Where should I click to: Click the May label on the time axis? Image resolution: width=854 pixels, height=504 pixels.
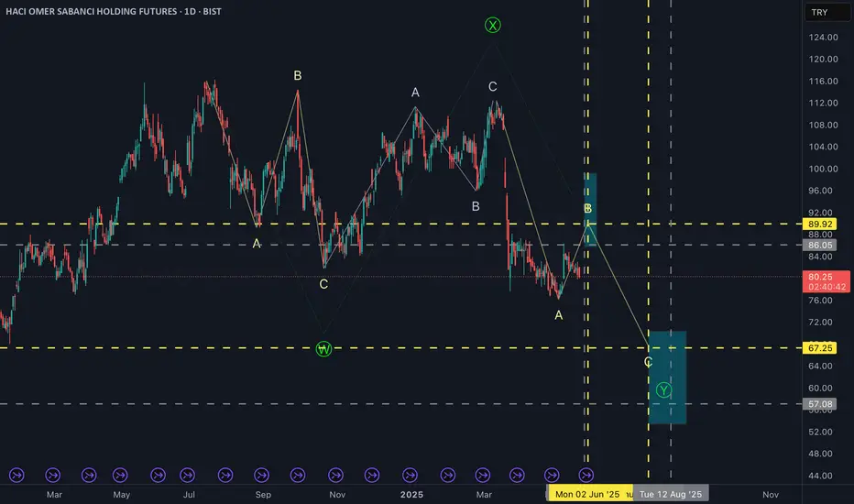point(122,494)
